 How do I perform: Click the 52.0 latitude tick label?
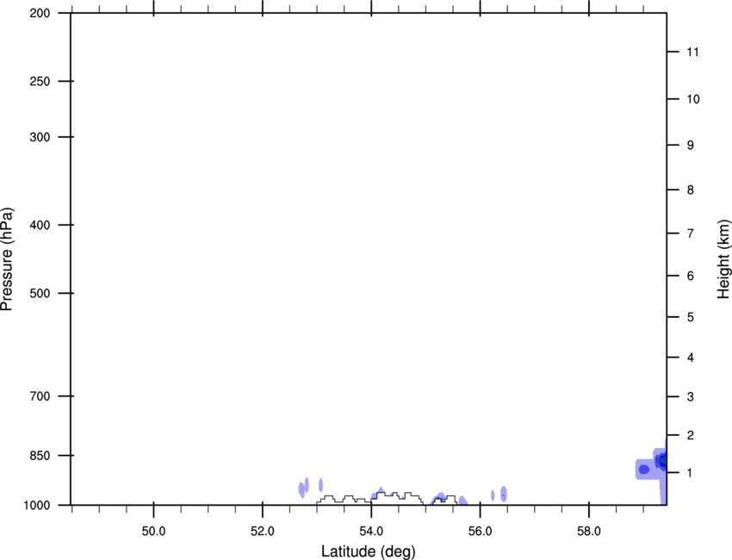point(263,532)
